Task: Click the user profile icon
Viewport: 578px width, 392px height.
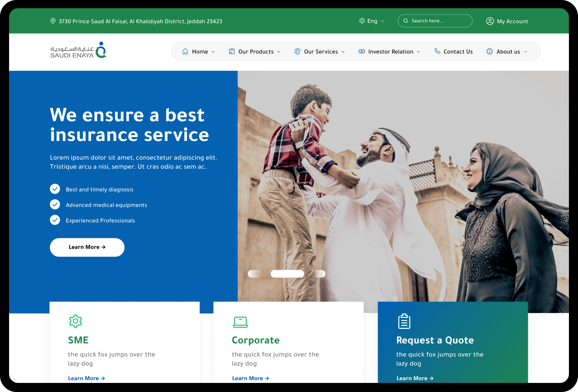Action: (x=490, y=21)
